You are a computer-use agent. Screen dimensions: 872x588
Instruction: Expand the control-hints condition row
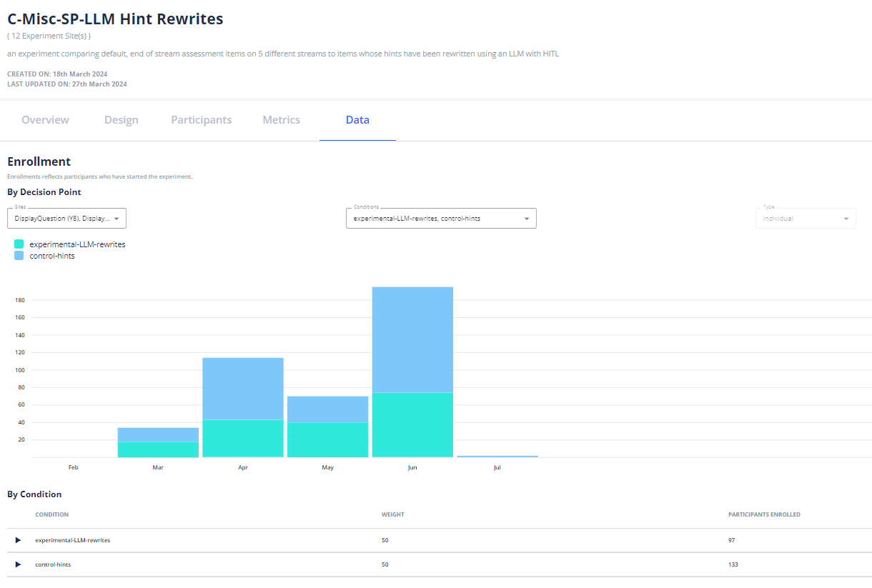click(x=18, y=564)
